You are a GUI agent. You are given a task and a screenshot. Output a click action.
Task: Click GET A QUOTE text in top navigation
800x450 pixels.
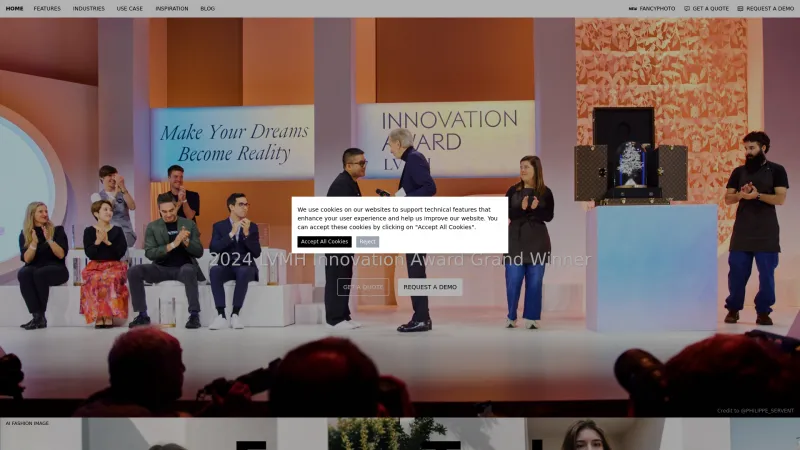pos(710,9)
